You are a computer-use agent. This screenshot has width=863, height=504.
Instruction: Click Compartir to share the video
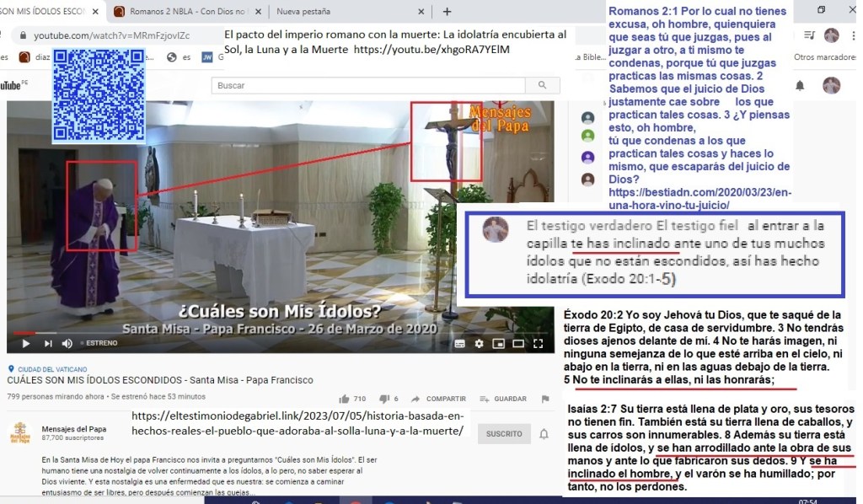pos(439,399)
